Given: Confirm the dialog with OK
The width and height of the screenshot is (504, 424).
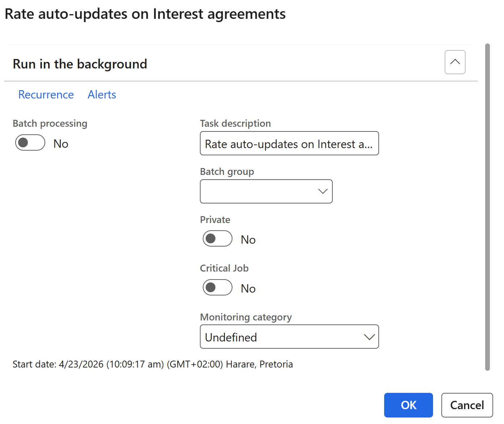Looking at the screenshot, I should pos(408,405).
